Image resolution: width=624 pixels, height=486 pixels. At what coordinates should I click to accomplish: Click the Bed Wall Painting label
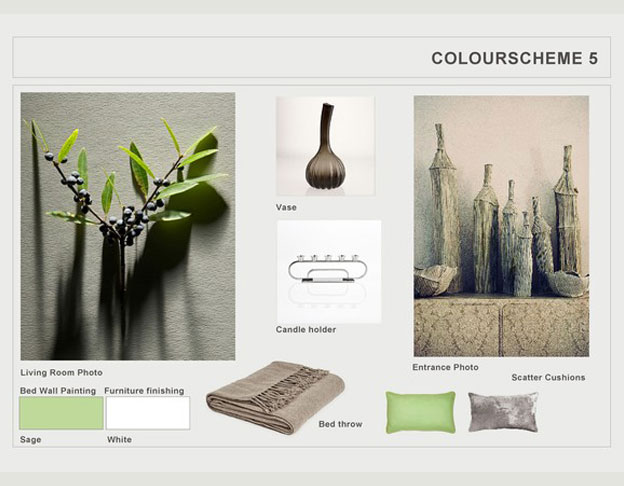click(x=58, y=391)
